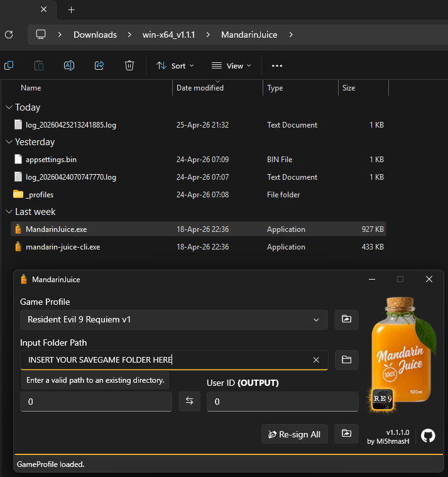Screen dimensions: 448x477
Task: Click the This PC monitor icon in breadcrumb
Action: [x=41, y=35]
